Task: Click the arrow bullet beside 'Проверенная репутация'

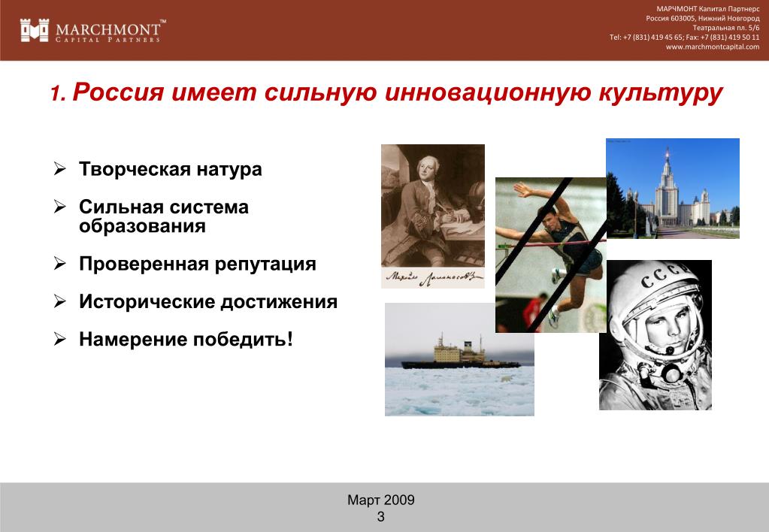Action: click(60, 264)
